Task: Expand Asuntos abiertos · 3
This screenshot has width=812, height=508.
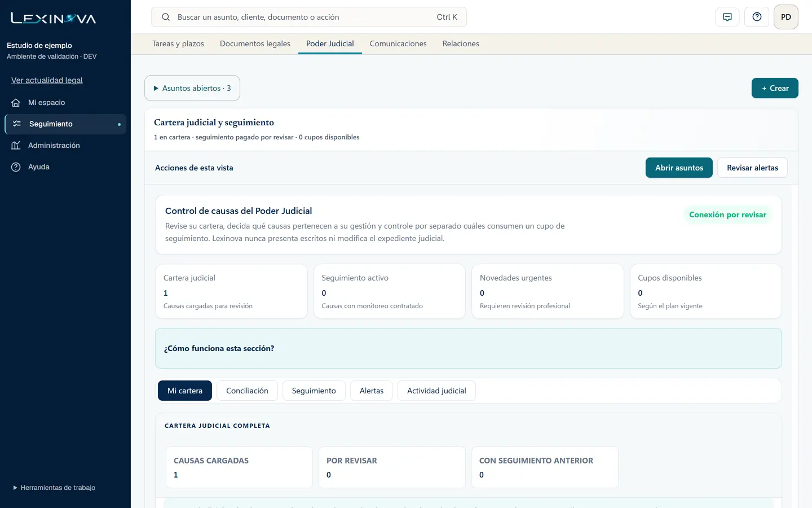Action: coord(192,88)
